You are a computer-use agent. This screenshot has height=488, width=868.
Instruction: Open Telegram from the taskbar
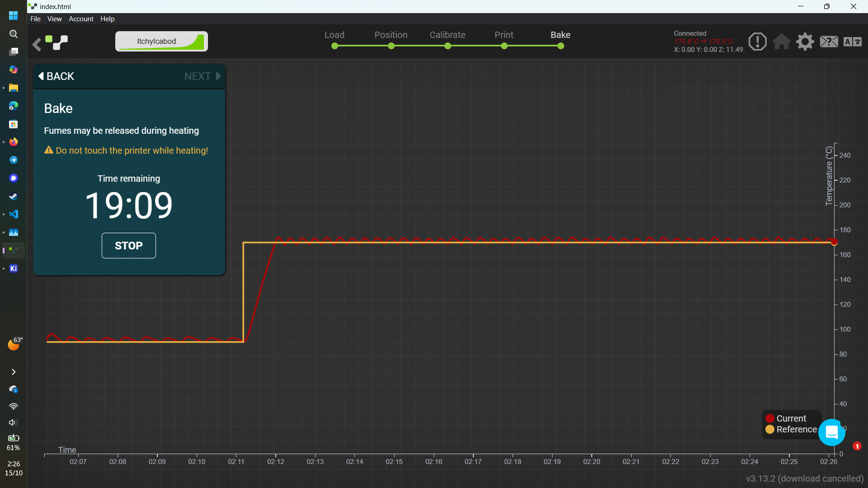(14, 160)
